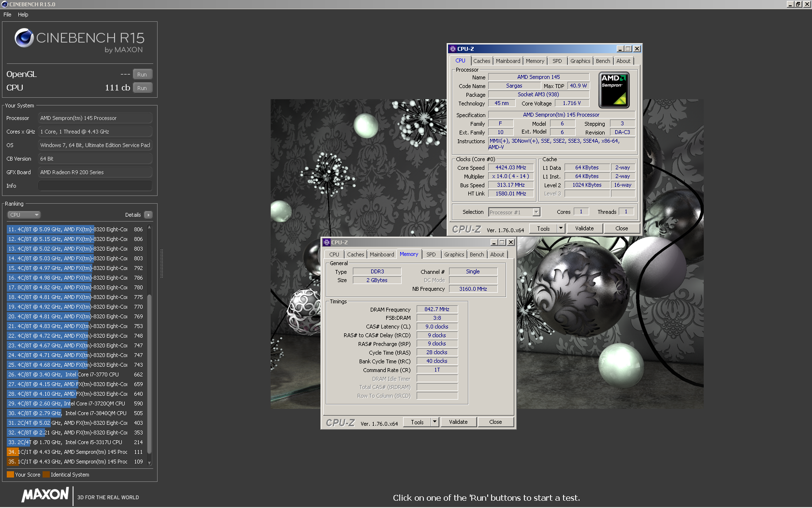Click the Details arrow button in Ranking
The width and height of the screenshot is (812, 508).
(x=148, y=215)
